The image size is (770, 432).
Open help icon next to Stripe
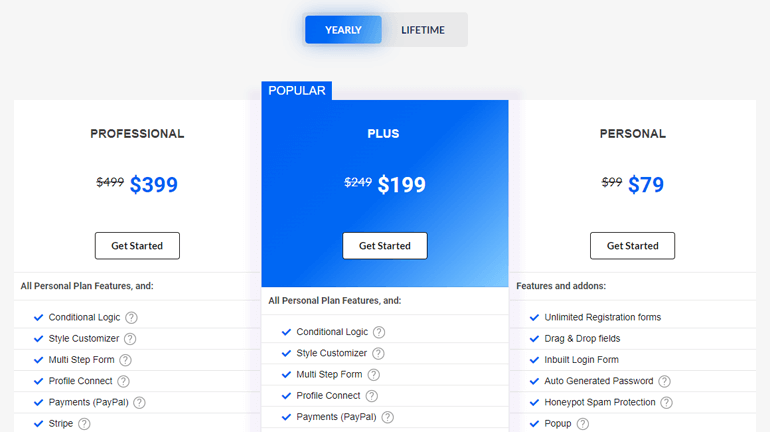pos(84,424)
